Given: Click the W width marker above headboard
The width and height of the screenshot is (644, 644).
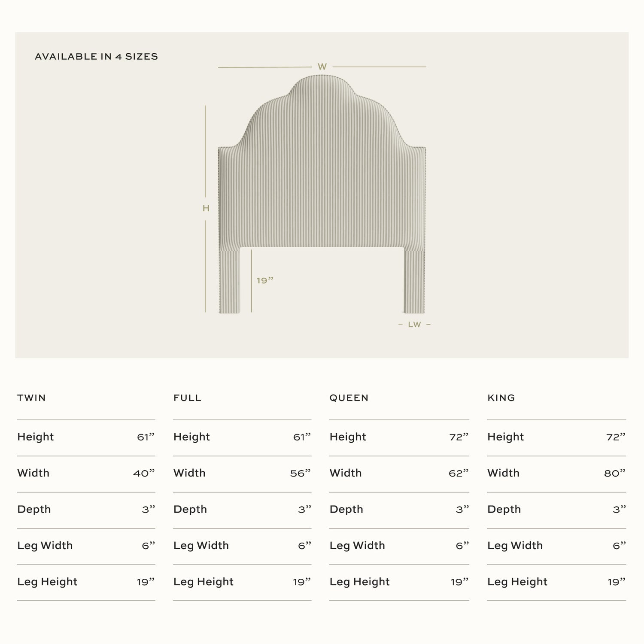Looking at the screenshot, I should (x=322, y=67).
